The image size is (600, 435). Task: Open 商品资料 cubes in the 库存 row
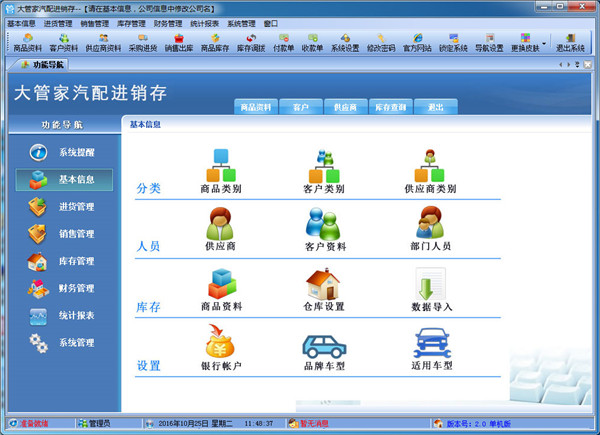(222, 290)
